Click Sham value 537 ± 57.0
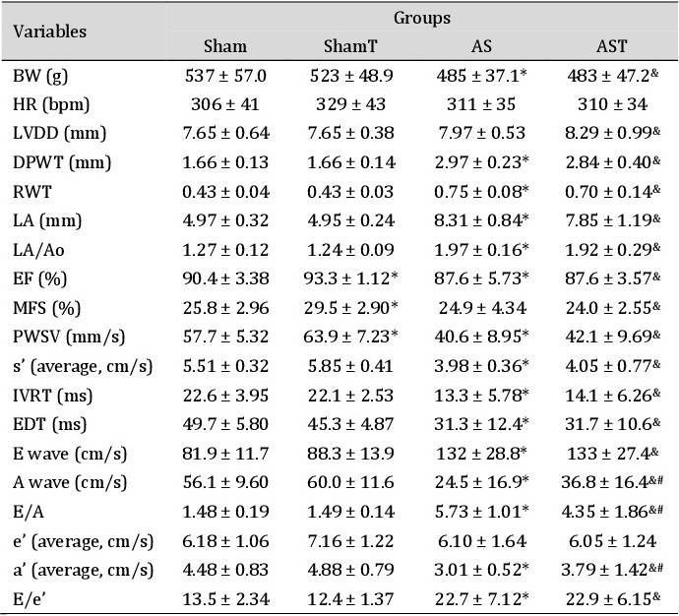679x616 pixels. [225, 76]
